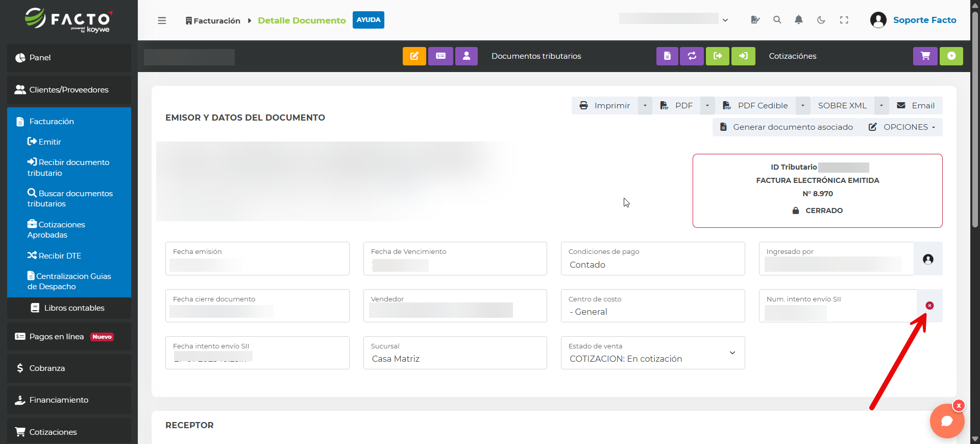Enter fullscreen mode icon

pyautogui.click(x=844, y=20)
